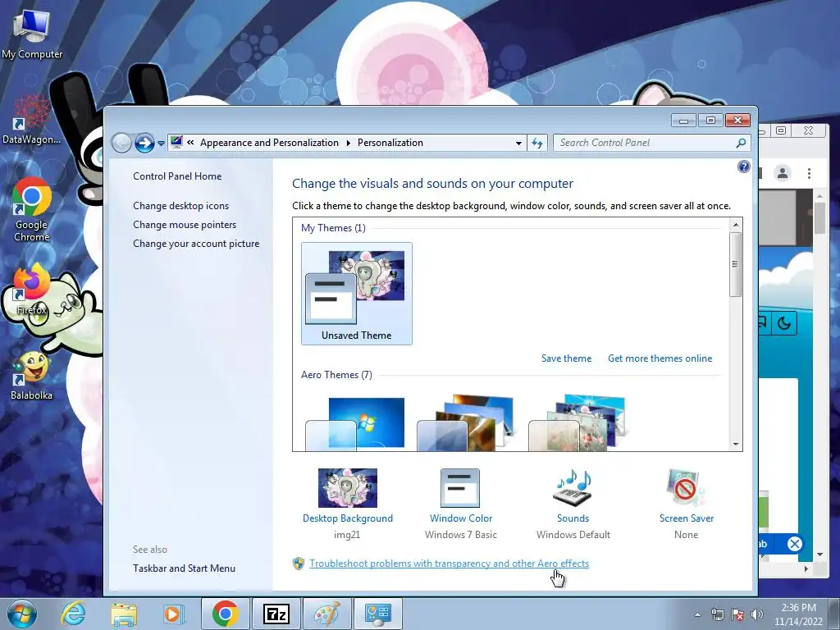
Task: Open My Computer desktop icon
Action: click(32, 33)
